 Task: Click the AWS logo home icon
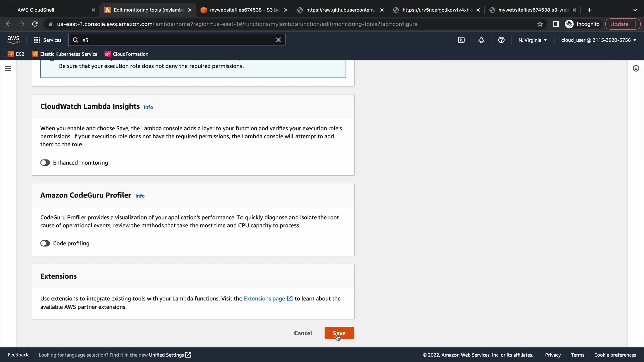pos(13,40)
